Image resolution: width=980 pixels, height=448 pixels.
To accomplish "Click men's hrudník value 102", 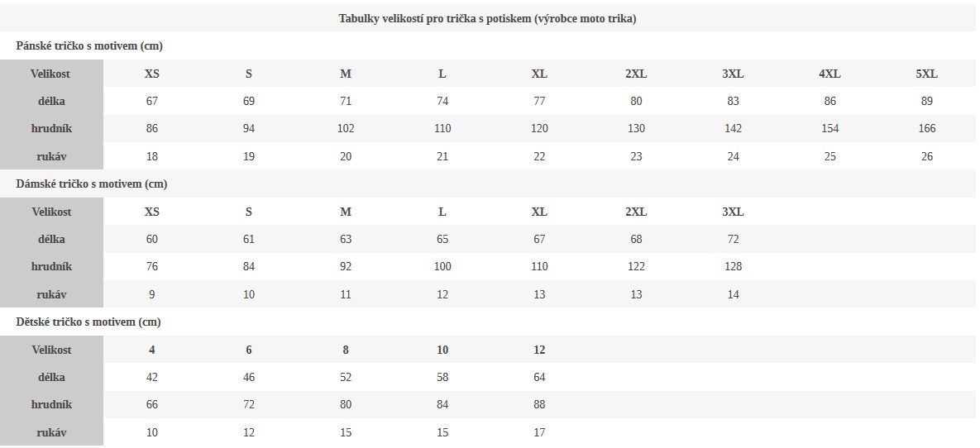I will (x=346, y=129).
